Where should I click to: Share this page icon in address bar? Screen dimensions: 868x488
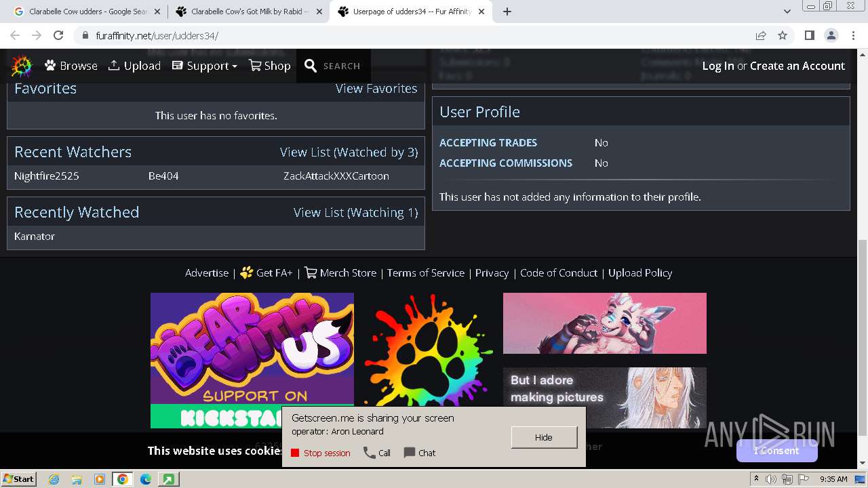761,35
